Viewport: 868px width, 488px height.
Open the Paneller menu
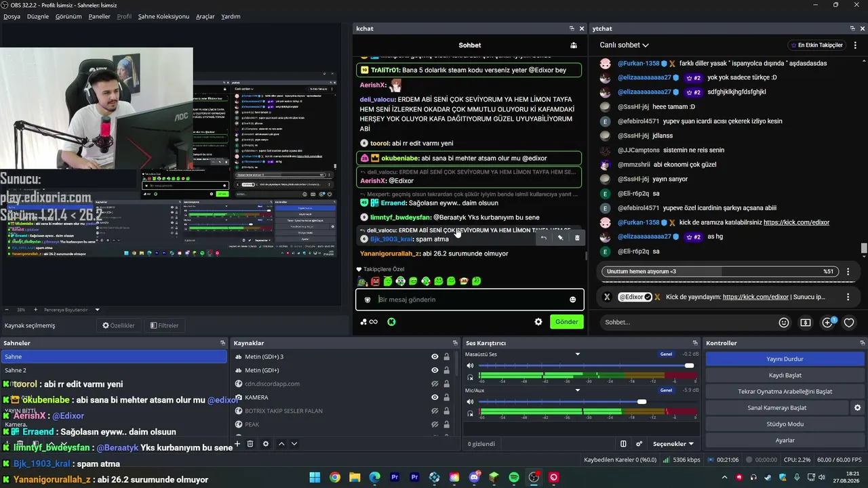(99, 16)
